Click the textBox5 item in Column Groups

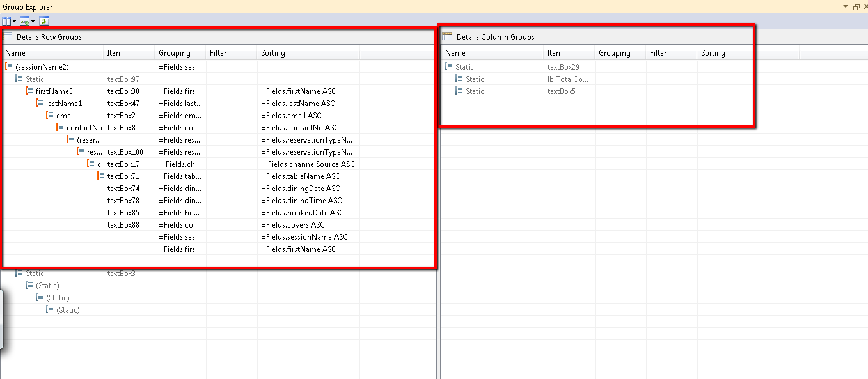click(x=561, y=91)
